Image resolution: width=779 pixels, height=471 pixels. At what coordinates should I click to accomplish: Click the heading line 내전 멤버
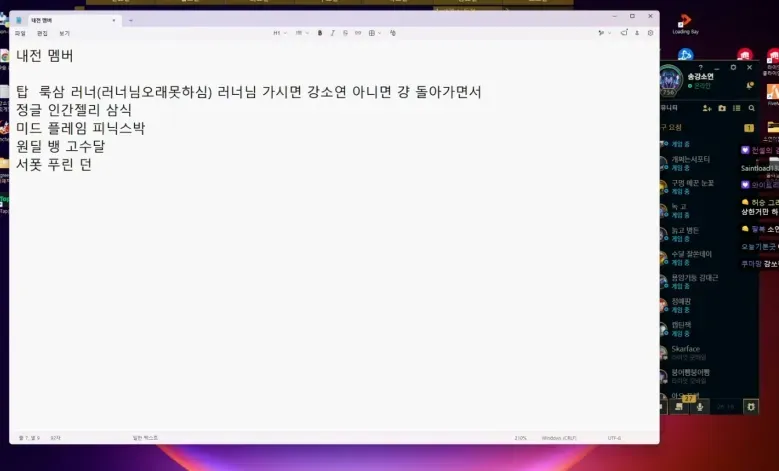45,55
